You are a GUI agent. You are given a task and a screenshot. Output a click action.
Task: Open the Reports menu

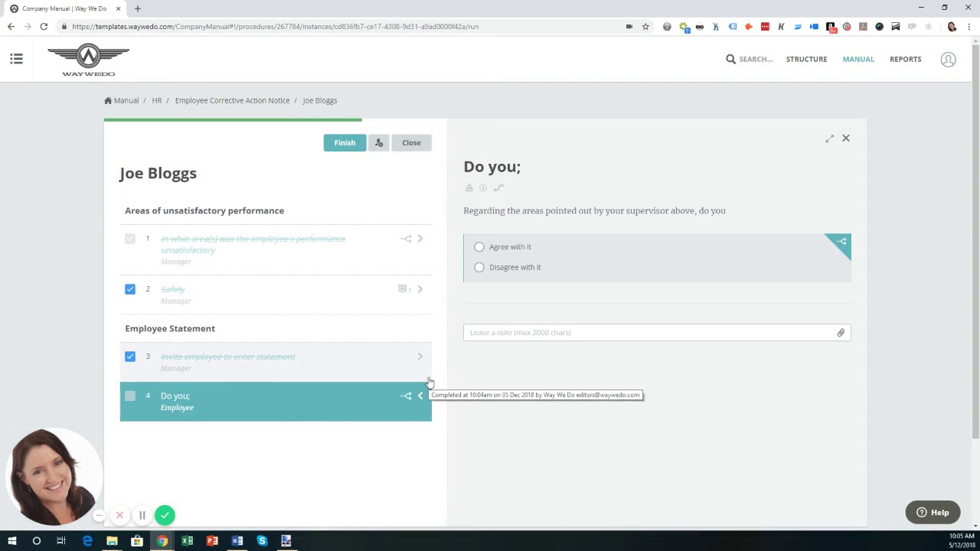click(905, 59)
